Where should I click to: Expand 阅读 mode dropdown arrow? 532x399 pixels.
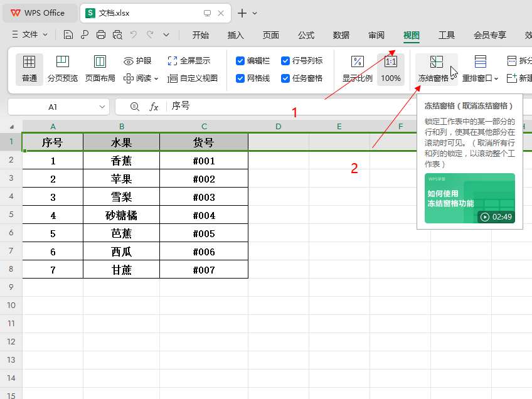pos(156,78)
